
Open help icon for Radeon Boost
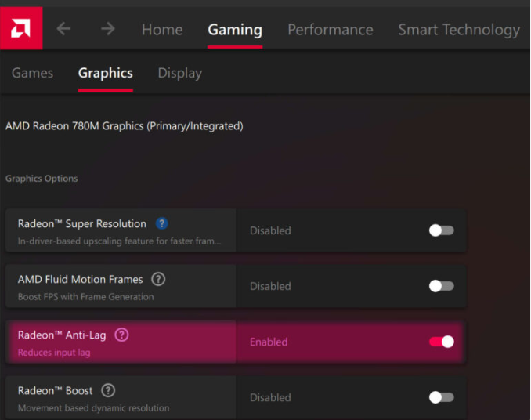pyautogui.click(x=108, y=390)
